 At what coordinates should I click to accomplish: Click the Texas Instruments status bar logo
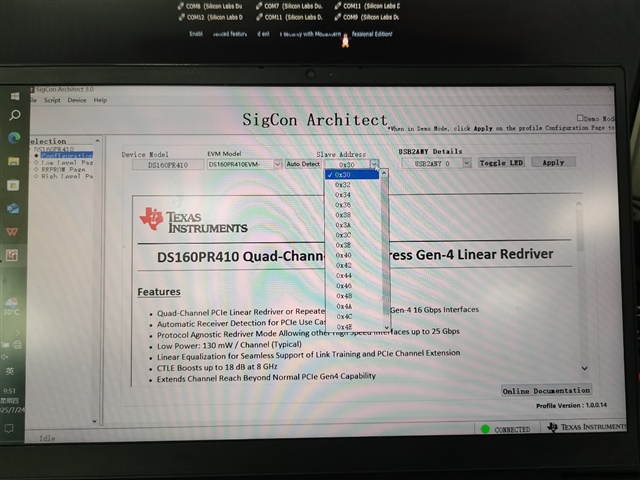click(x=586, y=427)
